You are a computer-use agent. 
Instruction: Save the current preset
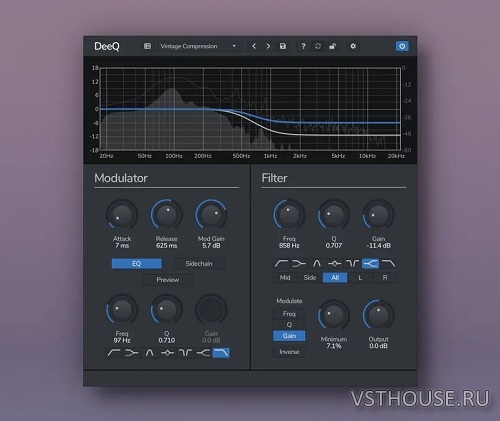[x=283, y=46]
